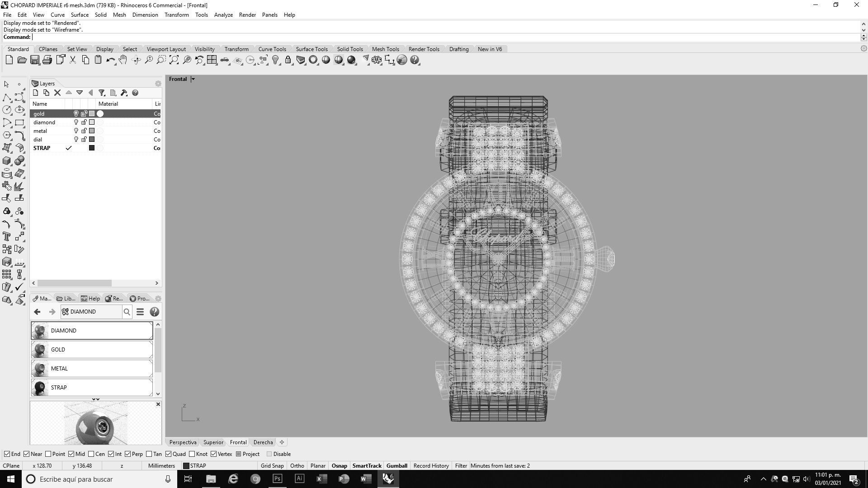Activate the Rotate View tool

[x=136, y=60]
